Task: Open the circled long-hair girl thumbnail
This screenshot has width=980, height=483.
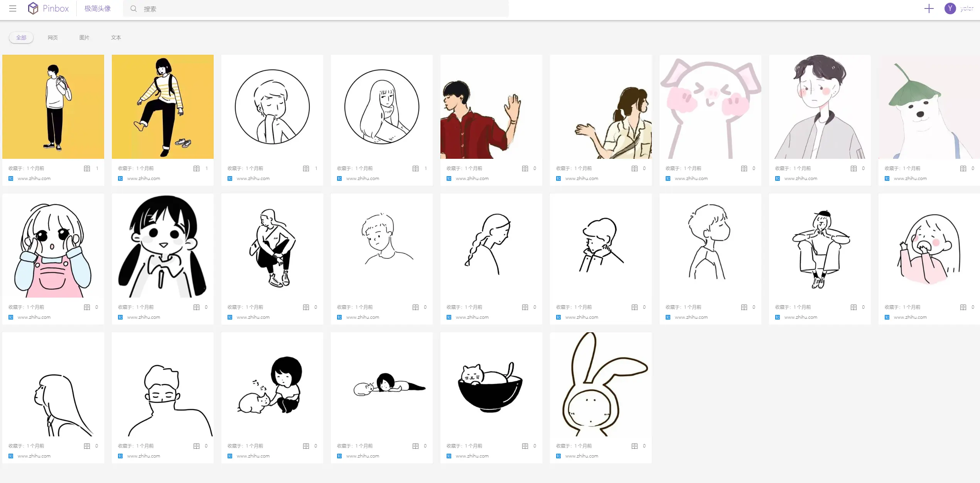Action: (381, 107)
